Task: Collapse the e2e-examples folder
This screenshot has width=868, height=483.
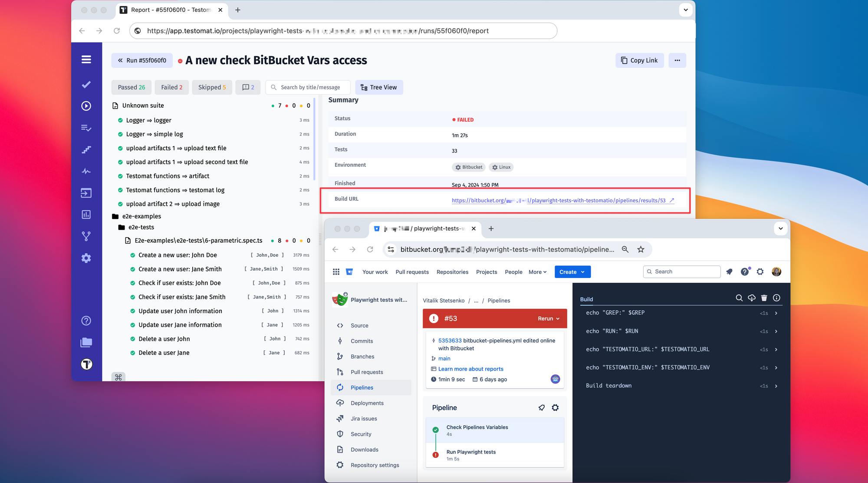Action: click(115, 216)
